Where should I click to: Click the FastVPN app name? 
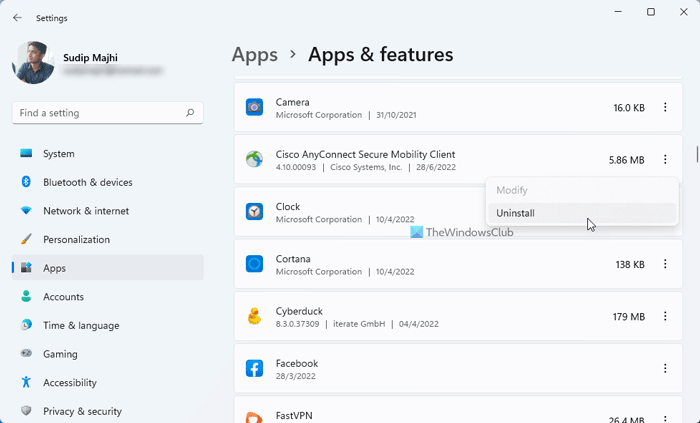click(x=294, y=415)
